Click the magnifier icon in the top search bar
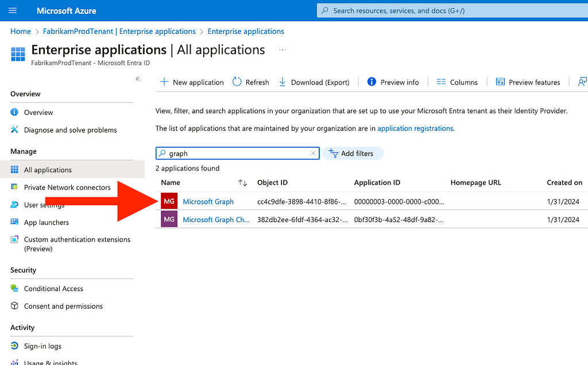Image resolution: width=588 pixels, height=365 pixels. [325, 10]
